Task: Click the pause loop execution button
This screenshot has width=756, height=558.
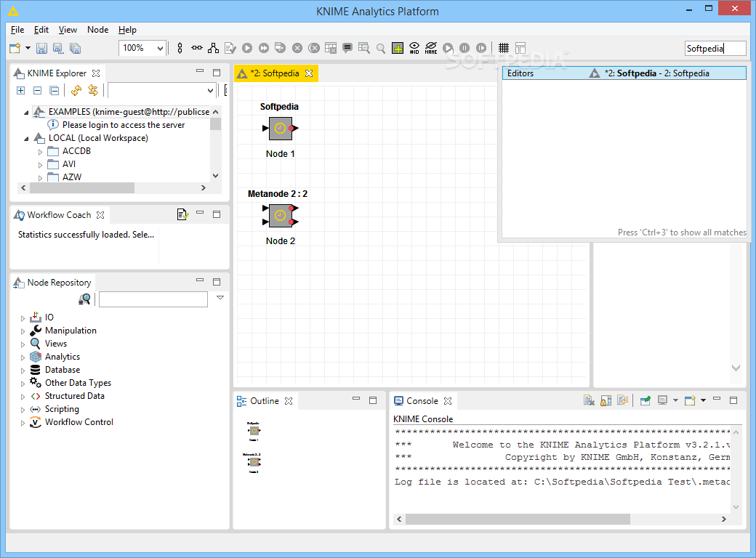Action: [x=465, y=48]
